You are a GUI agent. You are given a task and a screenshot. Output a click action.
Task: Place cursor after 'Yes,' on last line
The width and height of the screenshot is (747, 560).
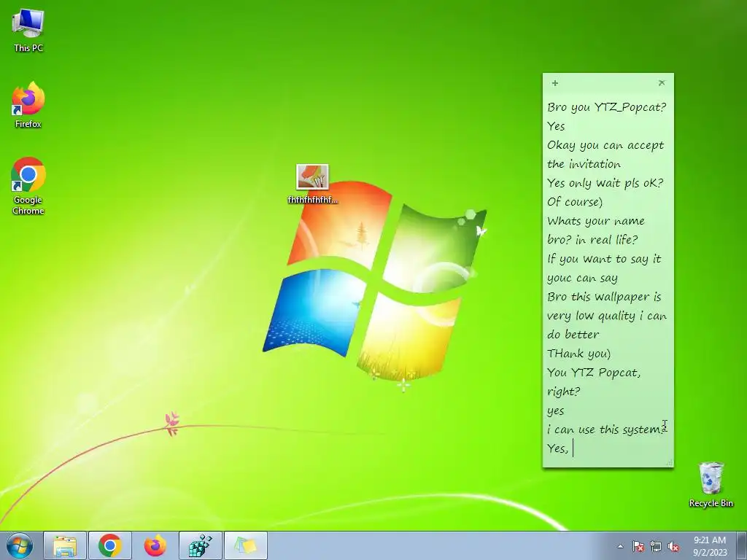pos(572,448)
